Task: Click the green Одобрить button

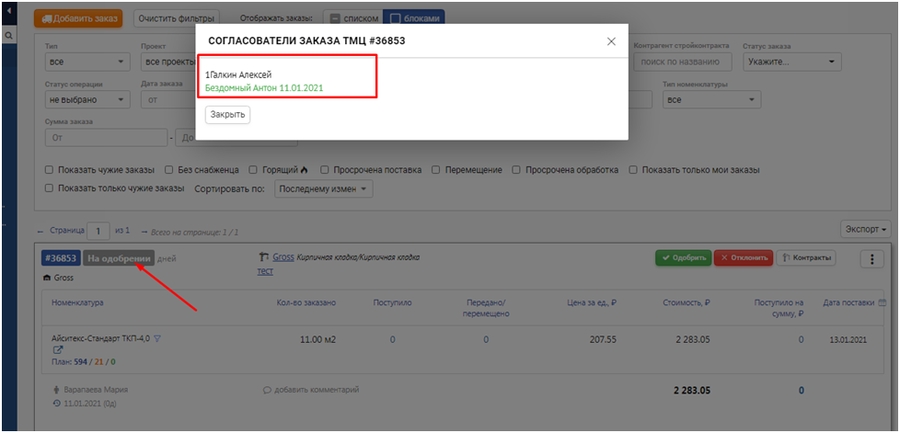Action: (x=683, y=258)
